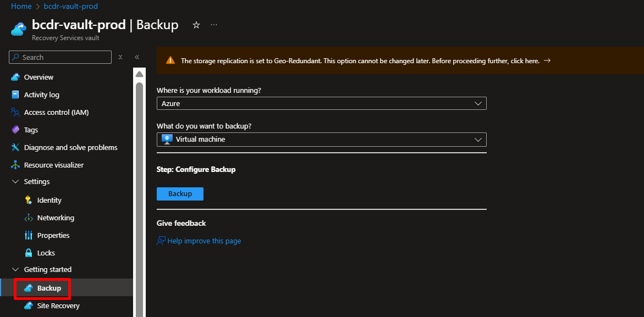
Task: Click the favorite star icon beside title
Action: 196,25
